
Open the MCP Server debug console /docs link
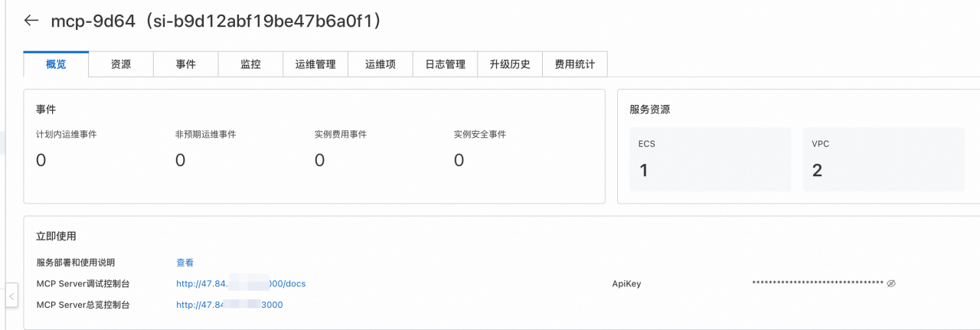(240, 283)
